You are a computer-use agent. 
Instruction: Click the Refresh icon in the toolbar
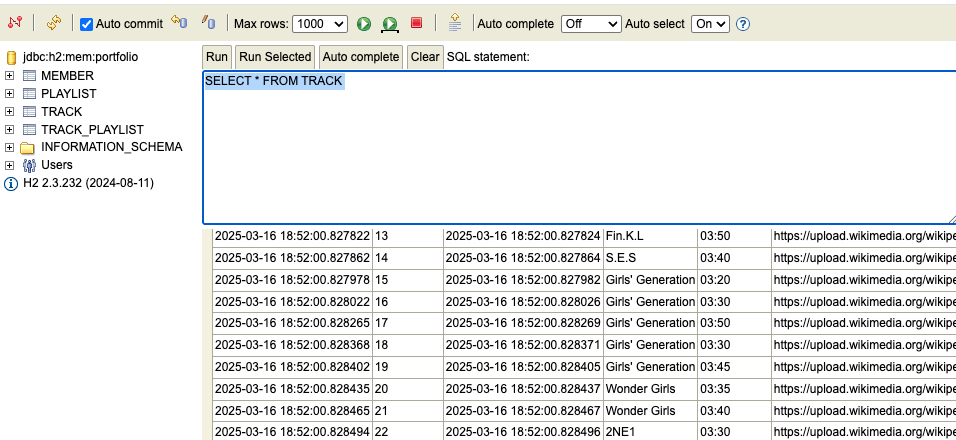tap(54, 23)
